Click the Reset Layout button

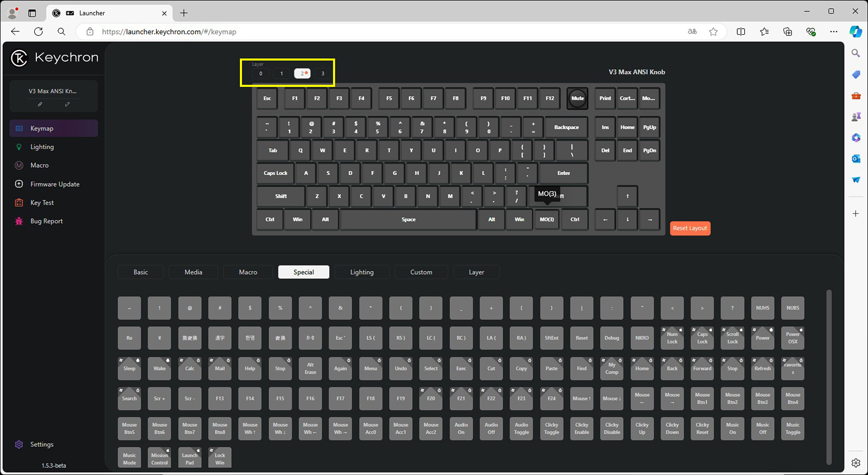690,228
